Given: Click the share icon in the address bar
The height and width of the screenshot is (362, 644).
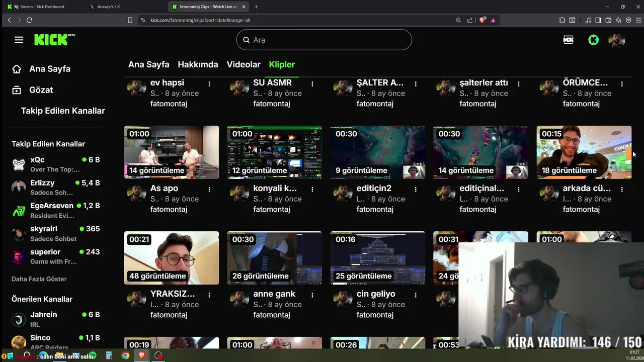Looking at the screenshot, I should pos(470,20).
